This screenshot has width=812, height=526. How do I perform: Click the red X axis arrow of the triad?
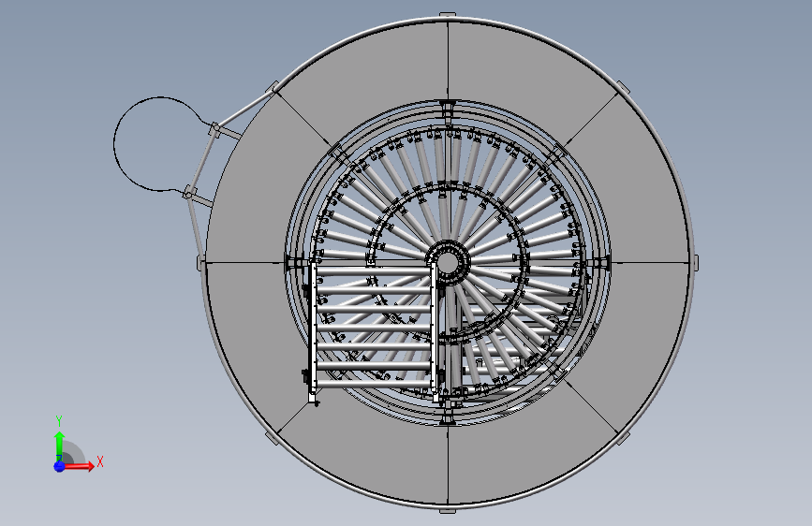(79, 466)
